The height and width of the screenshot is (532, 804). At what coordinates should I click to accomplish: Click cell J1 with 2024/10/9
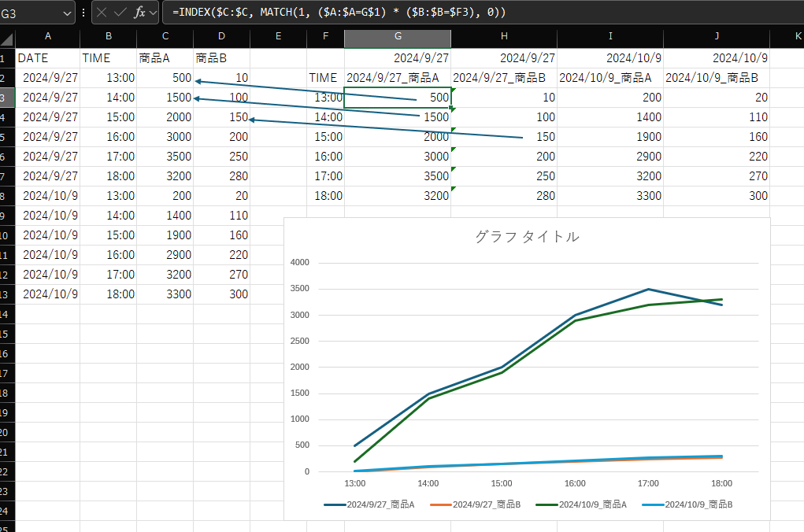[x=717, y=58]
